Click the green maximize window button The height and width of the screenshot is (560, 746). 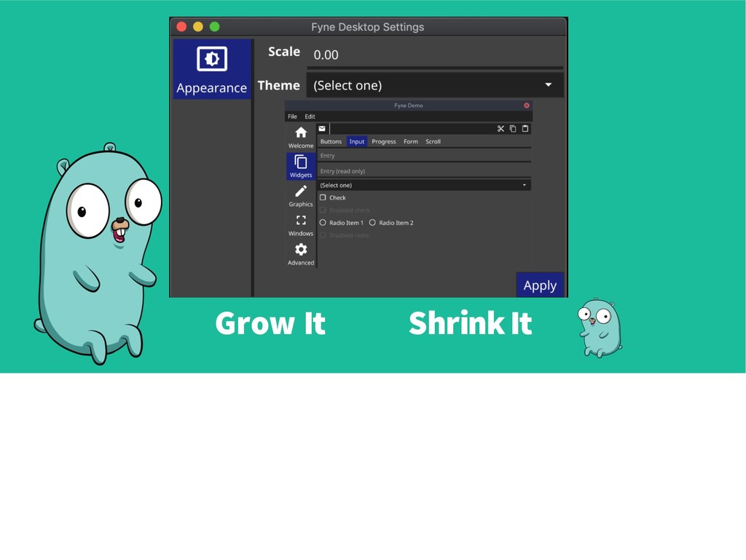(x=215, y=27)
